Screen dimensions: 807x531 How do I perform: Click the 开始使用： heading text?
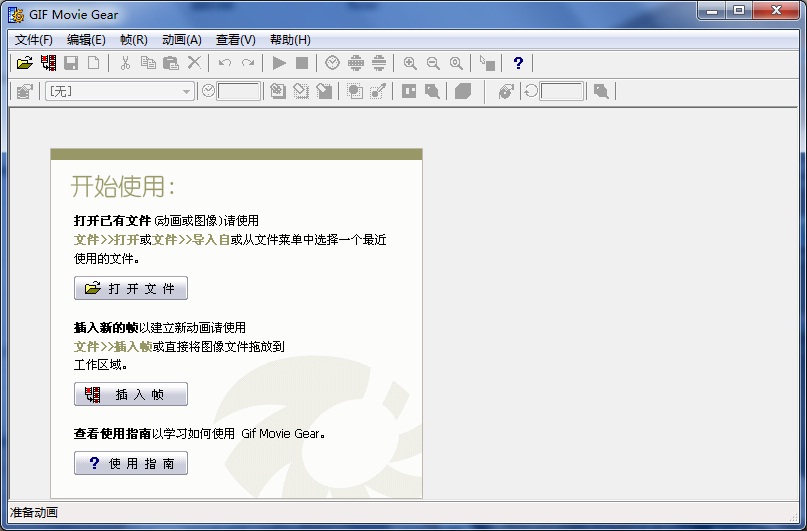click(123, 186)
